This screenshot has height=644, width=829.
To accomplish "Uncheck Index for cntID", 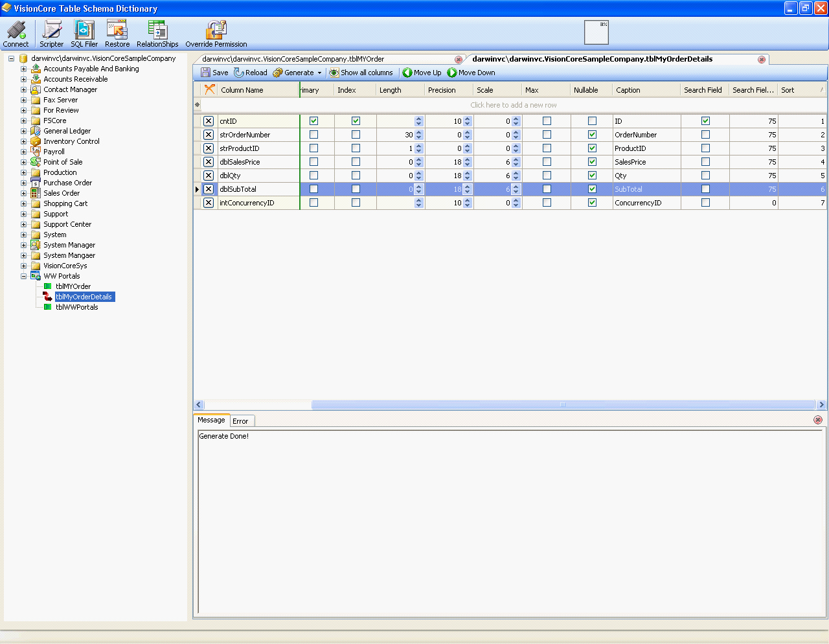I will tap(356, 121).
